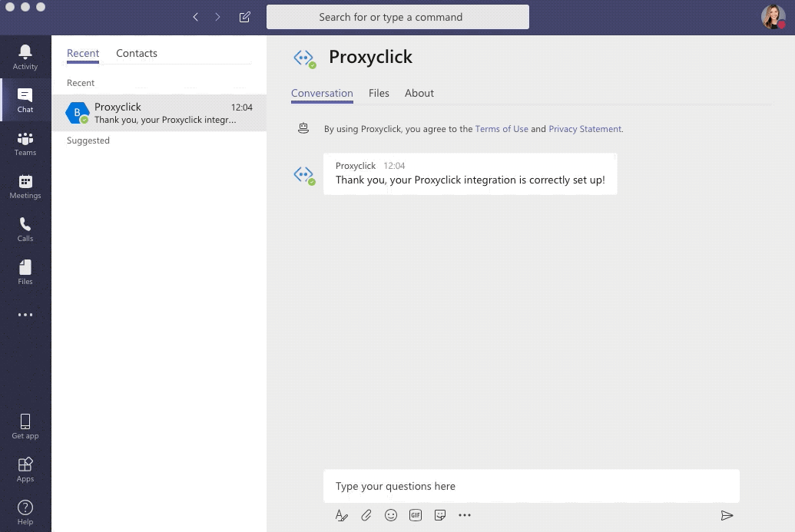Image resolution: width=795 pixels, height=532 pixels.
Task: Expand more apps in sidebar
Action: (x=25, y=315)
